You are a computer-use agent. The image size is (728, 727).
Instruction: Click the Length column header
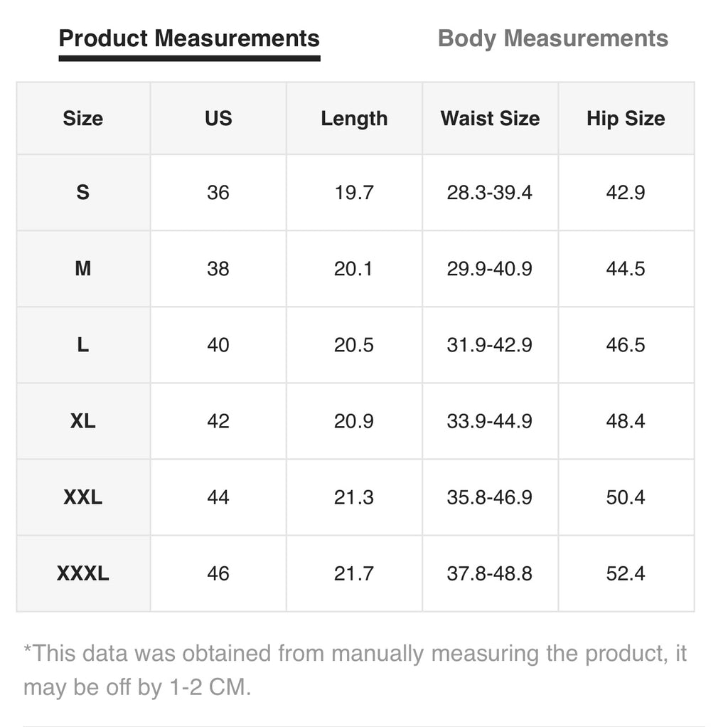coord(354,118)
